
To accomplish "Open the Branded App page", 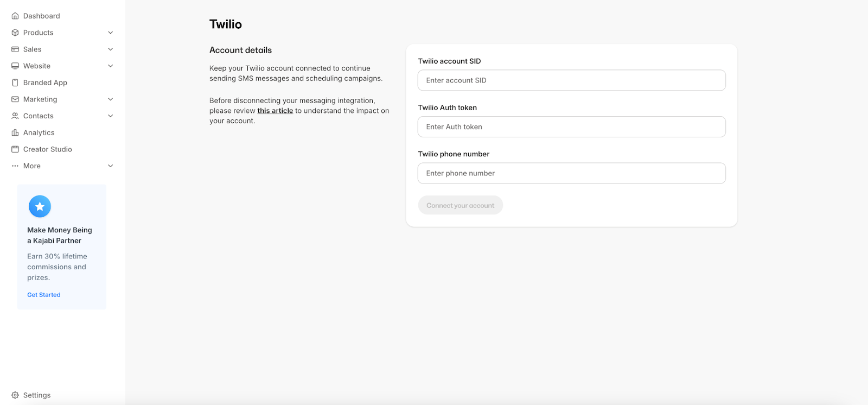I will click(45, 83).
